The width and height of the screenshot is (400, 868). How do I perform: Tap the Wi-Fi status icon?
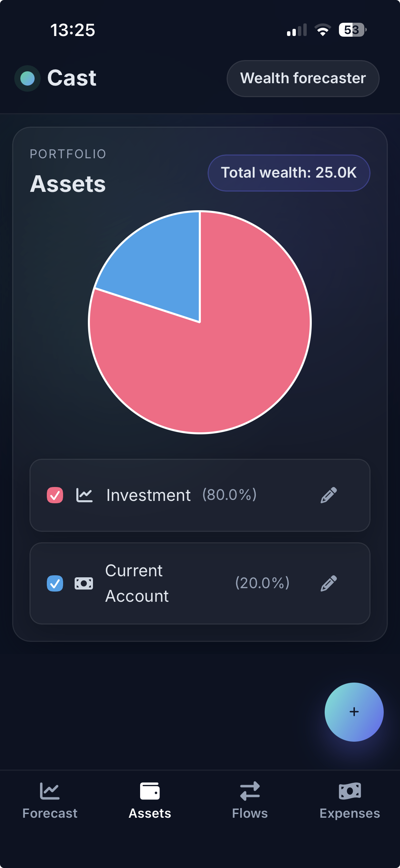coord(323,30)
